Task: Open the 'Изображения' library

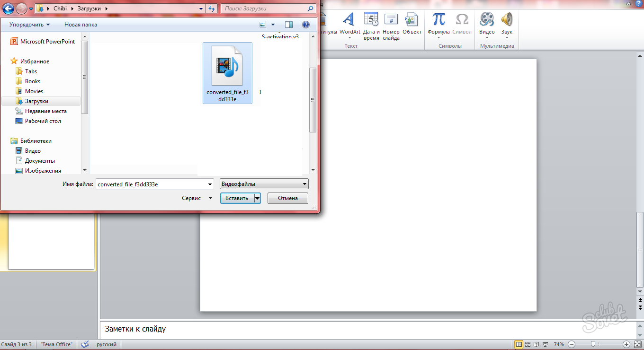Action: coord(38,171)
